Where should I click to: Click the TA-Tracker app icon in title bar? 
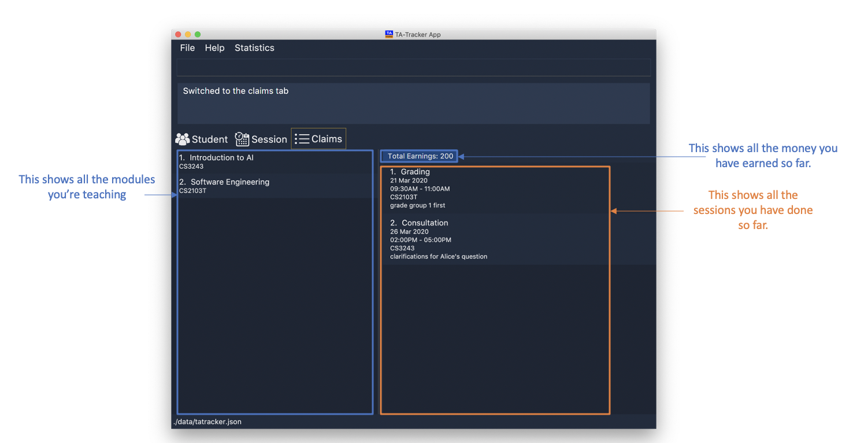389,34
